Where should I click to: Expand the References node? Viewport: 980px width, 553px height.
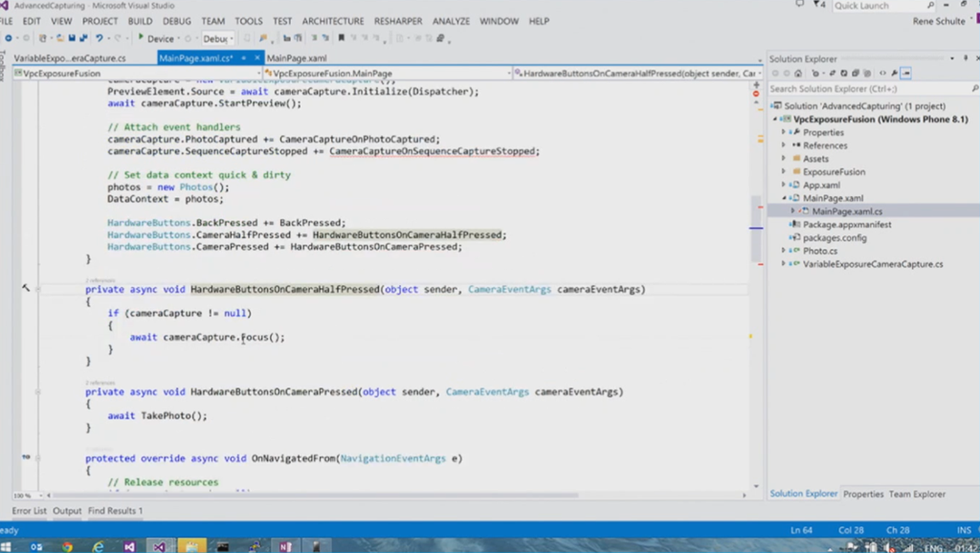(784, 145)
